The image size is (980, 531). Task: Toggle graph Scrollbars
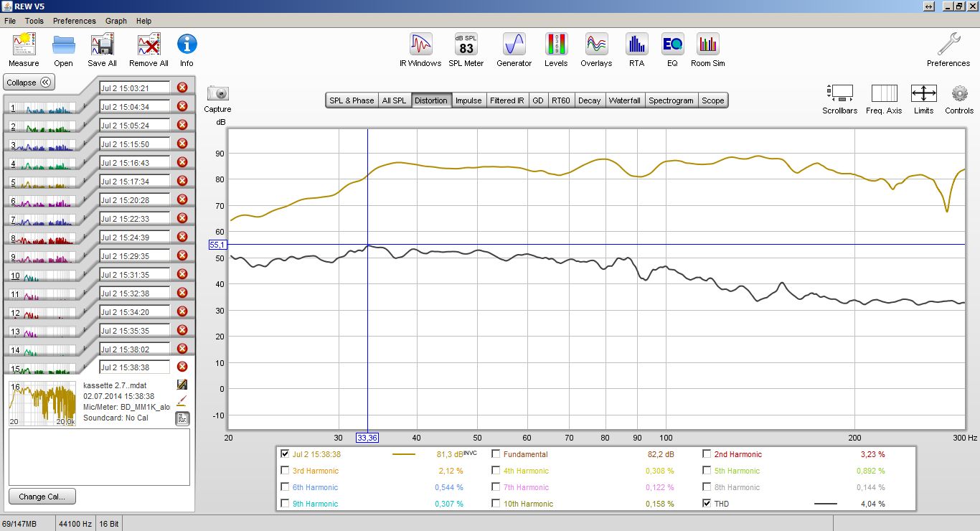[x=839, y=93]
